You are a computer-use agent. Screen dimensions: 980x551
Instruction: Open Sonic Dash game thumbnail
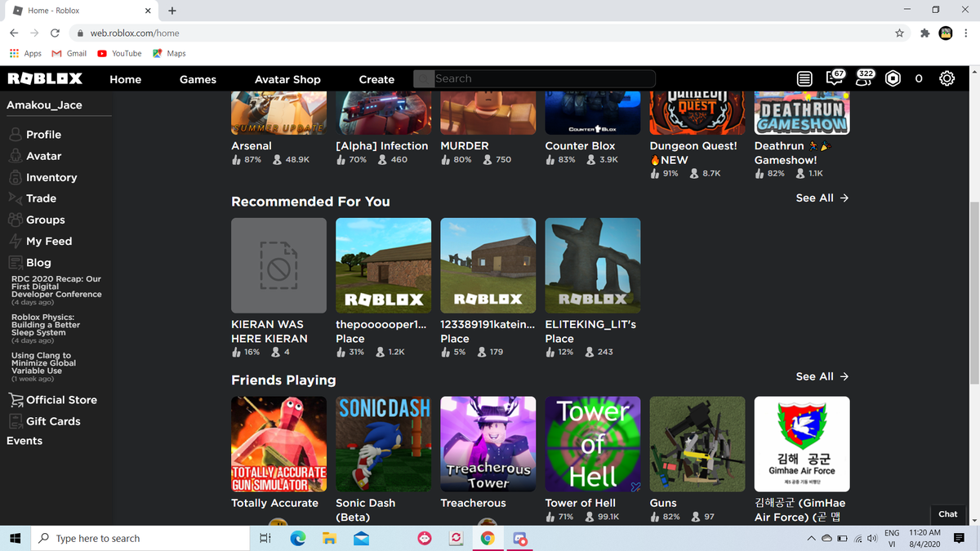coord(383,444)
